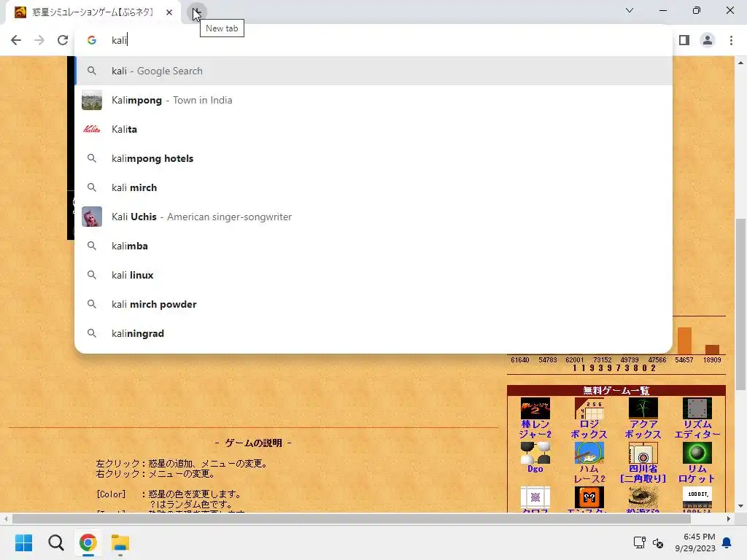Open the Windows Start menu

coord(23,542)
